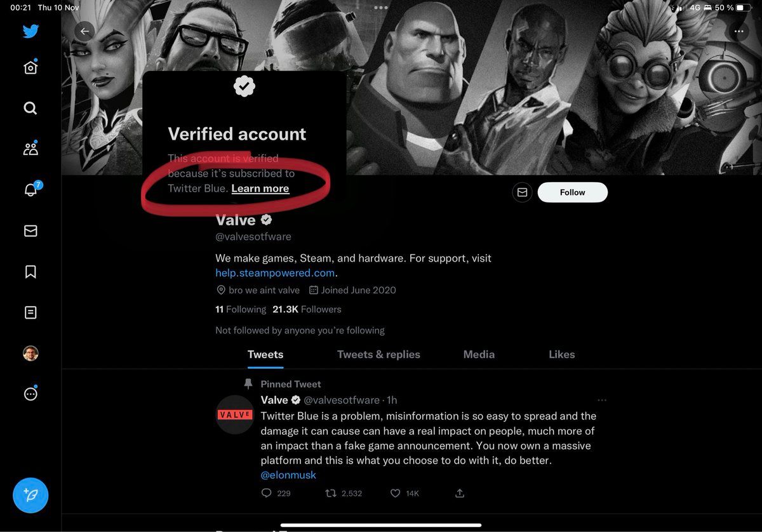Viewport: 762px width, 532px height.
Task: Open Direct Messages envelope in sidebar
Action: click(x=30, y=231)
